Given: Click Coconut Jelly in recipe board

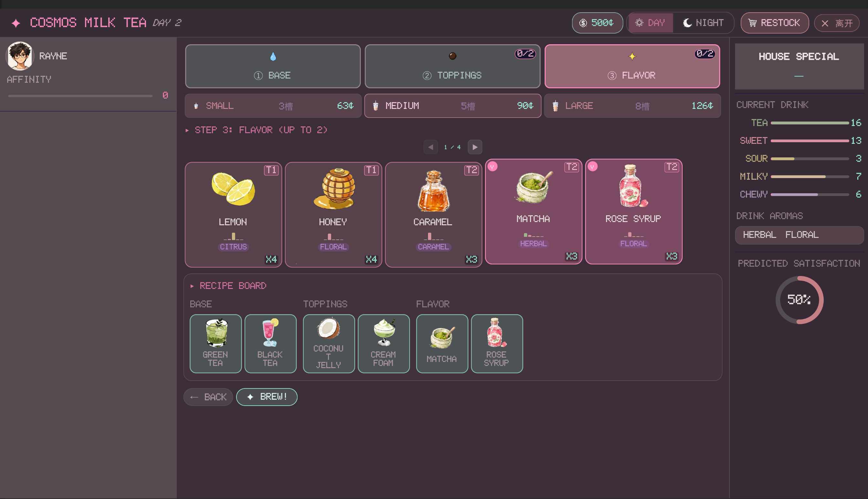Looking at the screenshot, I should click(329, 344).
